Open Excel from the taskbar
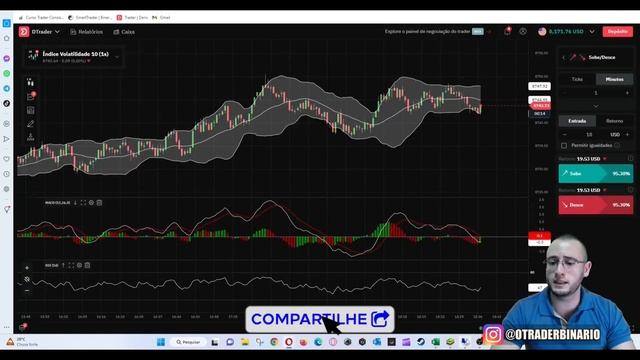 (x=436, y=342)
